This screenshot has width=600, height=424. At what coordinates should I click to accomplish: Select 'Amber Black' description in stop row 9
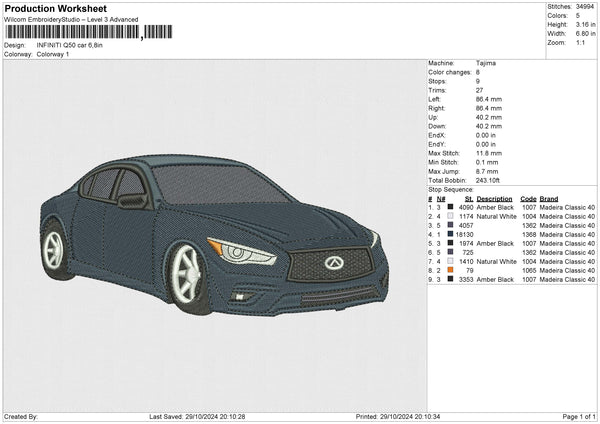tap(495, 279)
